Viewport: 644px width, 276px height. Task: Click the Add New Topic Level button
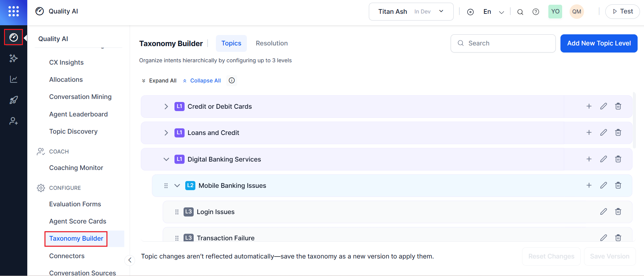pyautogui.click(x=599, y=43)
